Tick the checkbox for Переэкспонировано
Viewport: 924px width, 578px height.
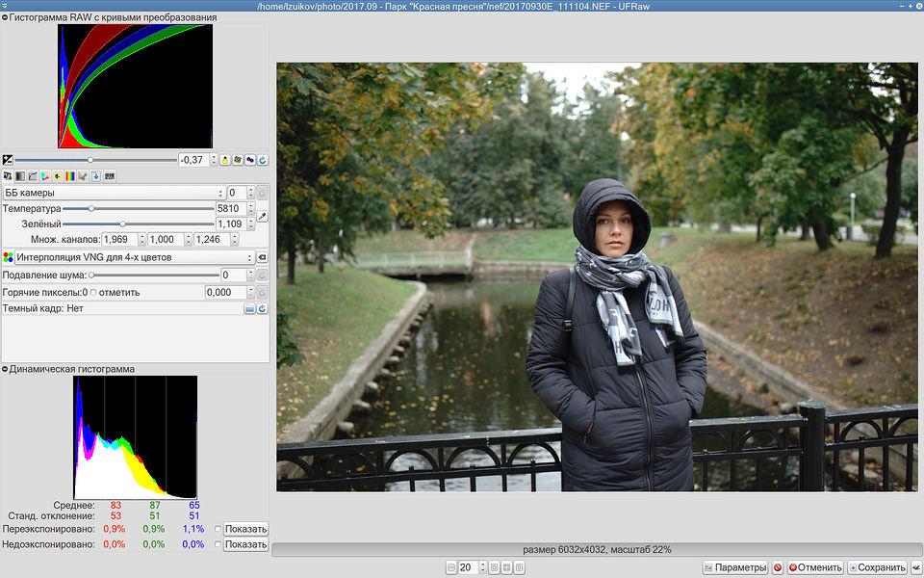tap(218, 529)
